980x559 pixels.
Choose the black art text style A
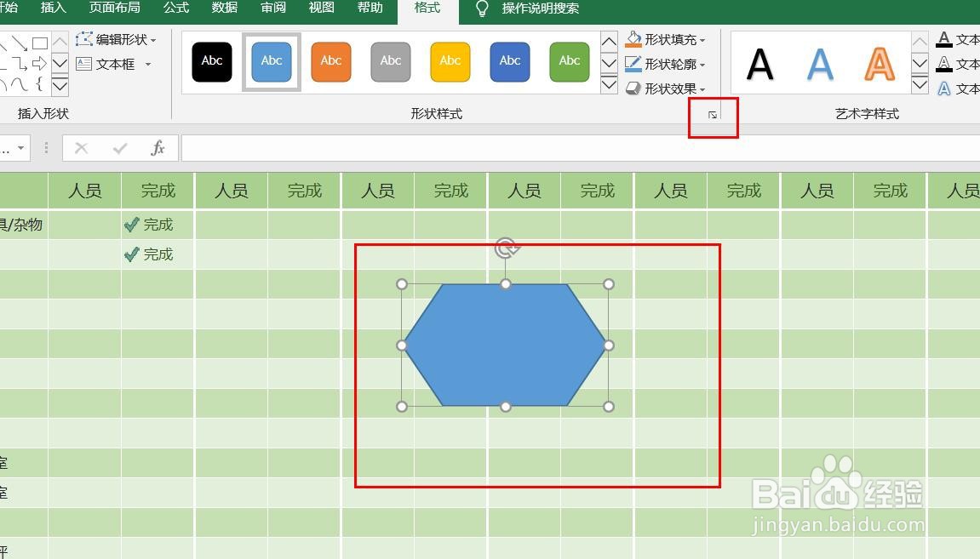759,64
